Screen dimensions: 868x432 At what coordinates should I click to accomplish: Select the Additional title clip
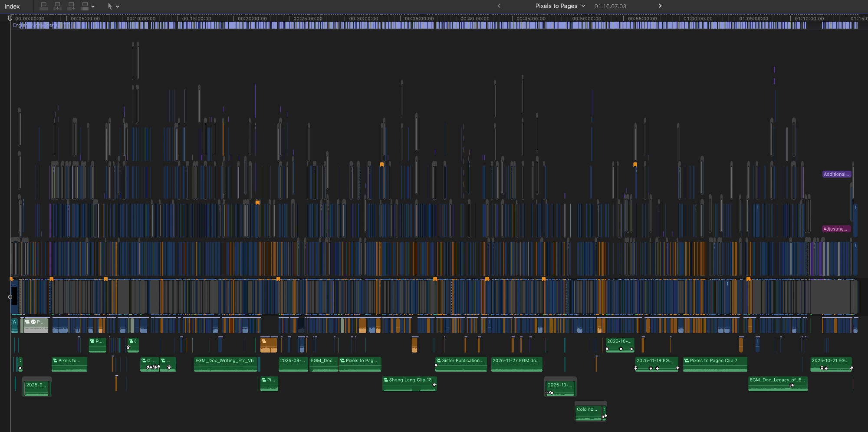point(836,174)
